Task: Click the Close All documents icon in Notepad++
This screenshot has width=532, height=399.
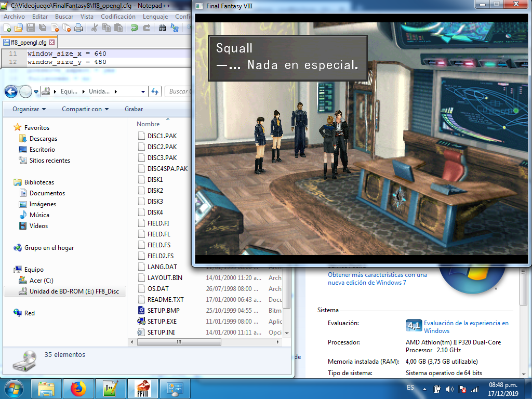Action: (x=66, y=28)
